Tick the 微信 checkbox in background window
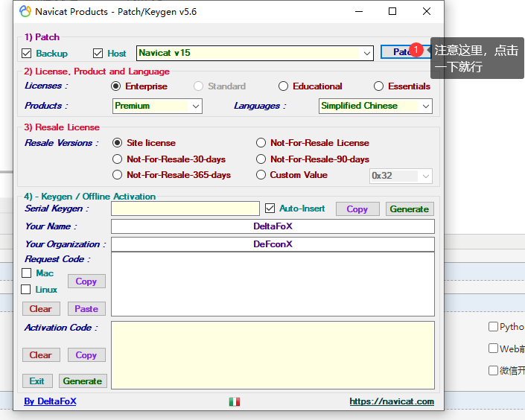The width and height of the screenshot is (525, 420). click(493, 370)
